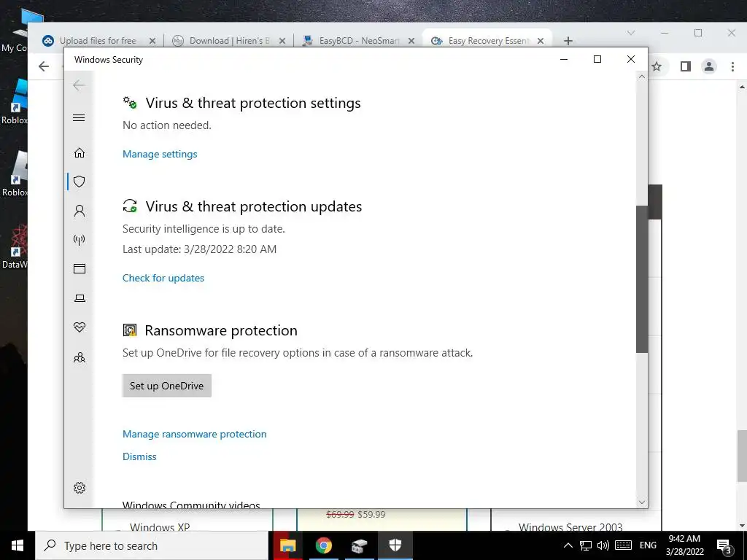Open the block-cube app on taskbar
The width and height of the screenshot is (747, 560).
359,545
